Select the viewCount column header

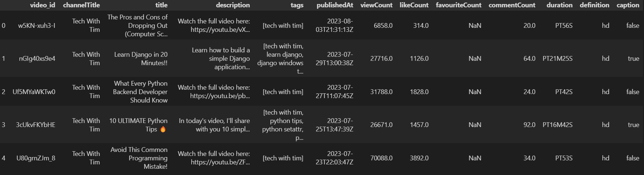(376, 5)
